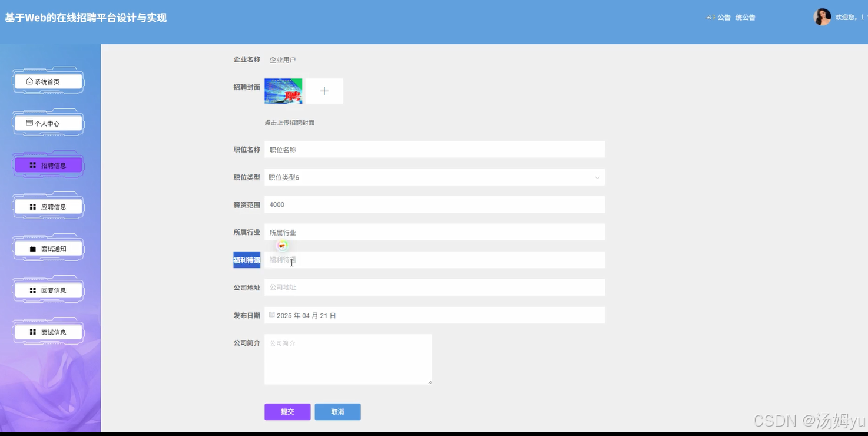This screenshot has height=436, width=868.
Task: Click the 公司简介 label
Action: point(247,343)
